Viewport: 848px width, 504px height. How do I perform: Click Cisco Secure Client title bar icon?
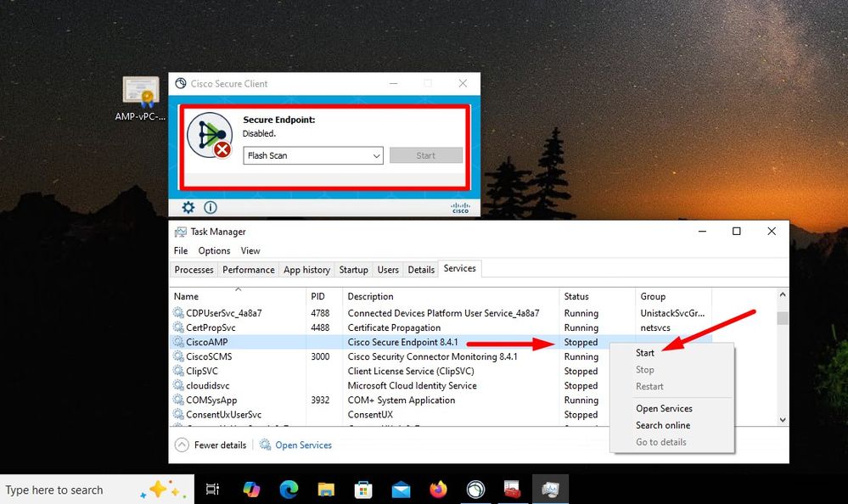[181, 84]
